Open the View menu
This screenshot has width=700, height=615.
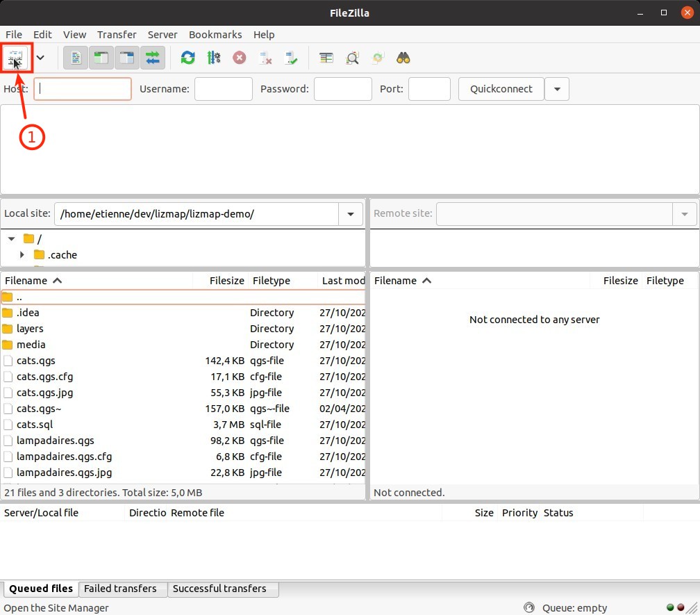pos(74,34)
